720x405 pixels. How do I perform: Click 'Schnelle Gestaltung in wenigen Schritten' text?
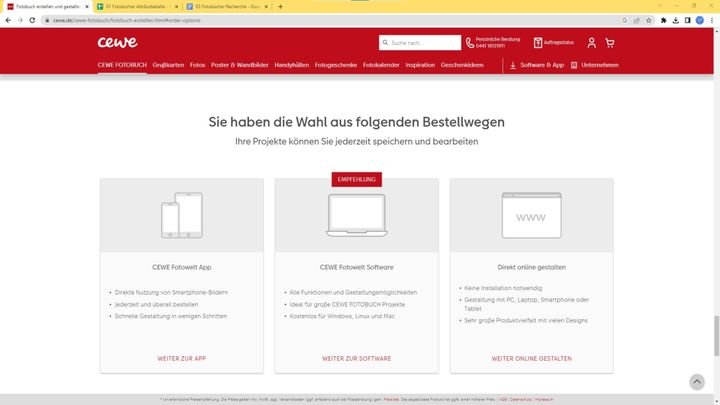coord(171,316)
